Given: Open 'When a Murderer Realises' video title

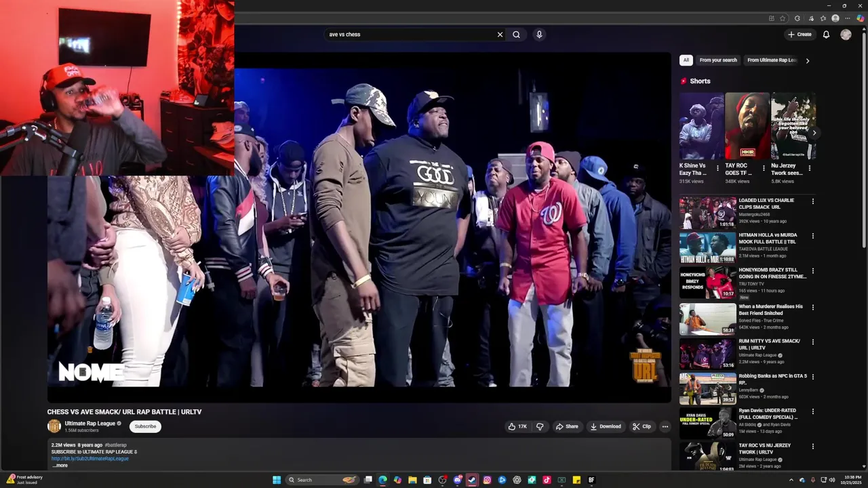Looking at the screenshot, I should coord(770,310).
